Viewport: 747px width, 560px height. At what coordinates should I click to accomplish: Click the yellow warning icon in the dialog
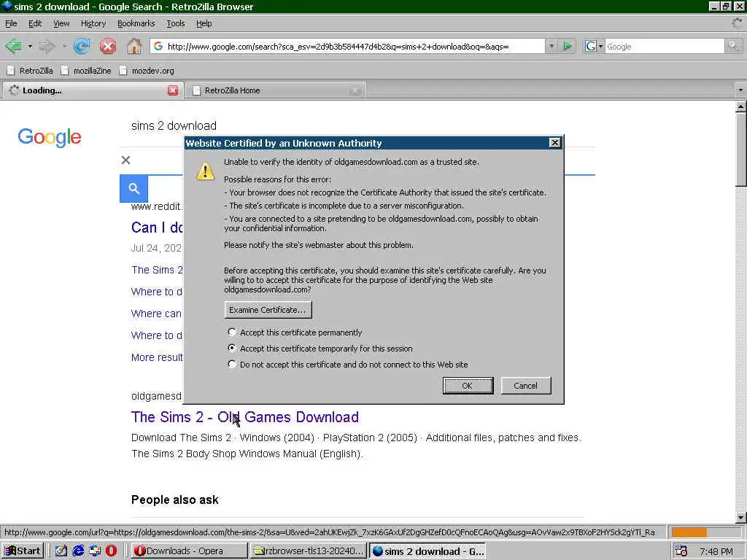(205, 171)
